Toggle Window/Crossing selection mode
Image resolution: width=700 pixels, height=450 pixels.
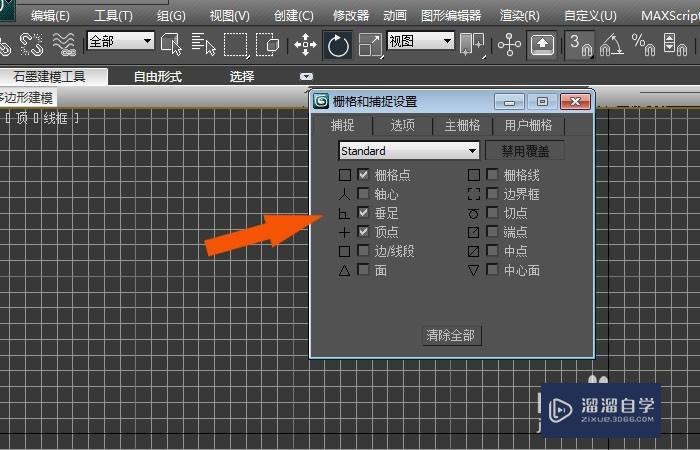pyautogui.click(x=267, y=44)
